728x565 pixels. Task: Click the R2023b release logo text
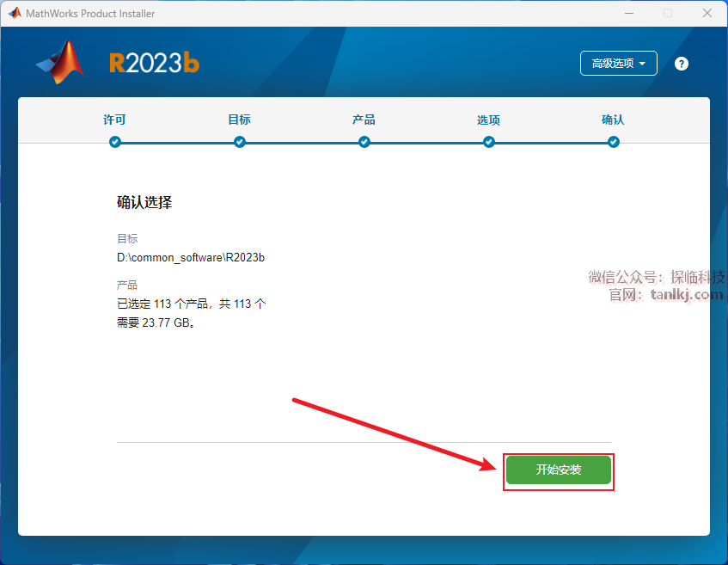click(x=154, y=64)
